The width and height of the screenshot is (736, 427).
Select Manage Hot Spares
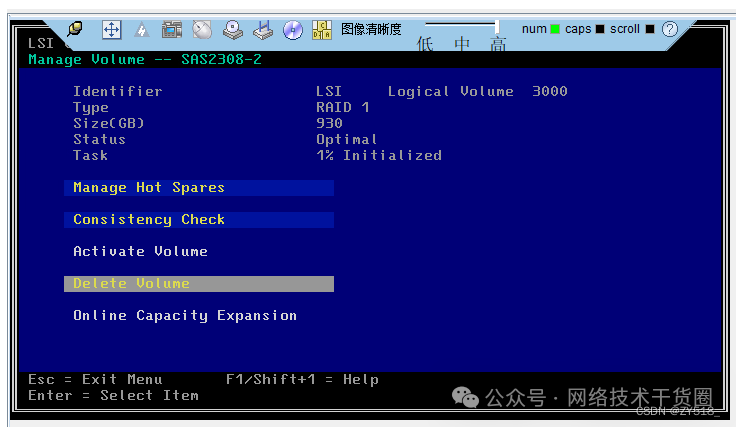pyautogui.click(x=199, y=188)
